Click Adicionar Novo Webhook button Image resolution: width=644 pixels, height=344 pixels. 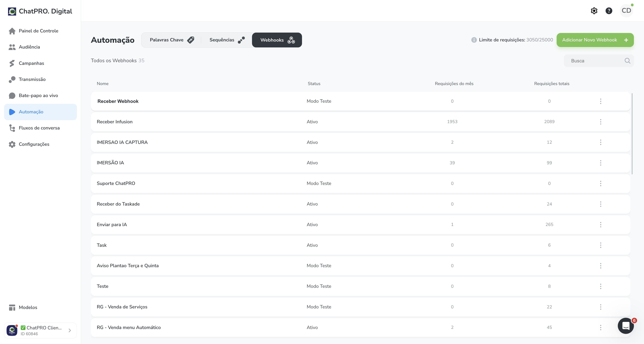coord(595,40)
